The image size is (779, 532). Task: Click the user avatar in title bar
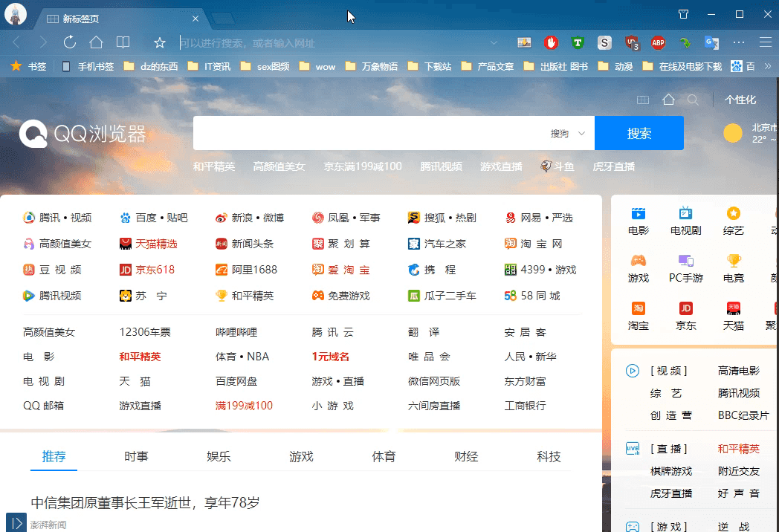pos(16,14)
